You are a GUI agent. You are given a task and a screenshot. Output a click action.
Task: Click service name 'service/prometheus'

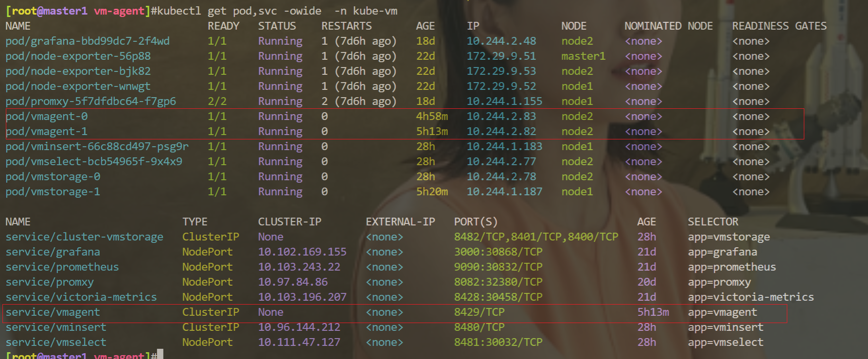[x=62, y=267]
